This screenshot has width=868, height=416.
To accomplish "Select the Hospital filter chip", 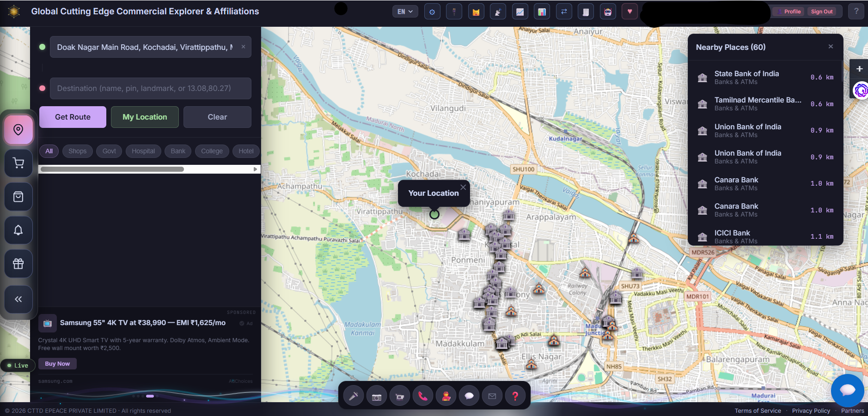I will click(143, 151).
